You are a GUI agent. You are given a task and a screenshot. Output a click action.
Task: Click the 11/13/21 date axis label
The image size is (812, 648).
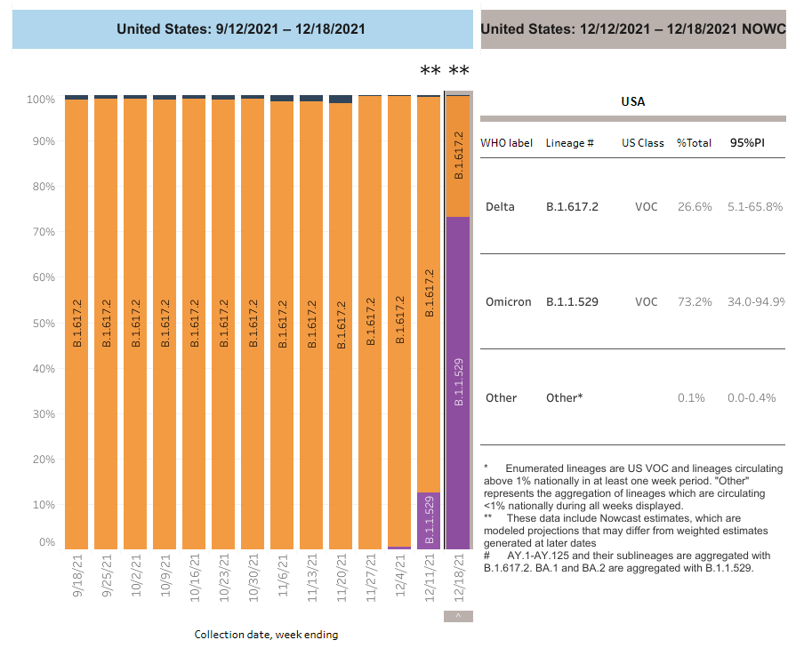click(312, 578)
